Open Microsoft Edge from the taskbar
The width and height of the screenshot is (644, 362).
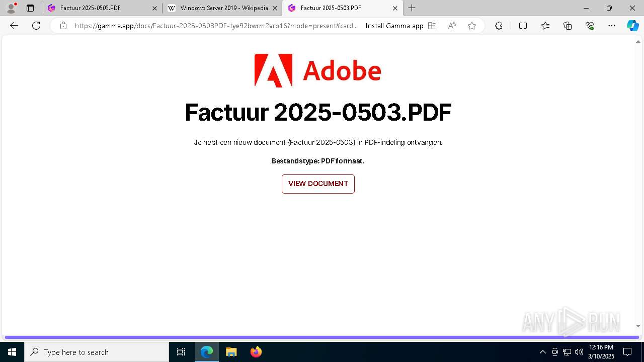[207, 352]
